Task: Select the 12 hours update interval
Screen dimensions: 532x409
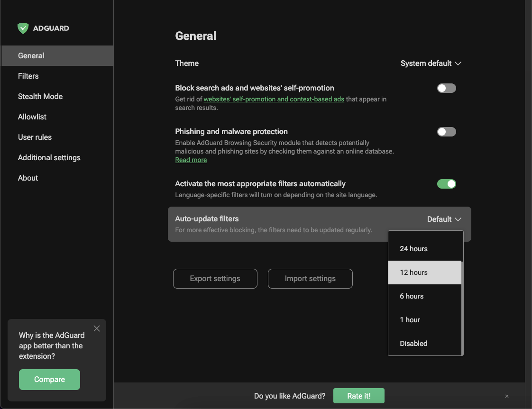Action: (x=413, y=272)
